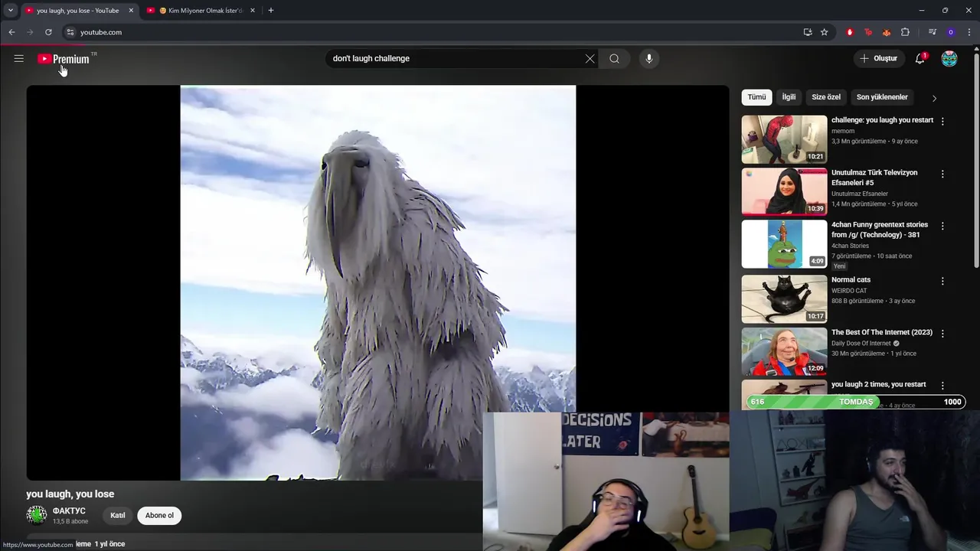Open ФАКТУС channel avatar
This screenshot has width=980, height=551.
(x=37, y=515)
